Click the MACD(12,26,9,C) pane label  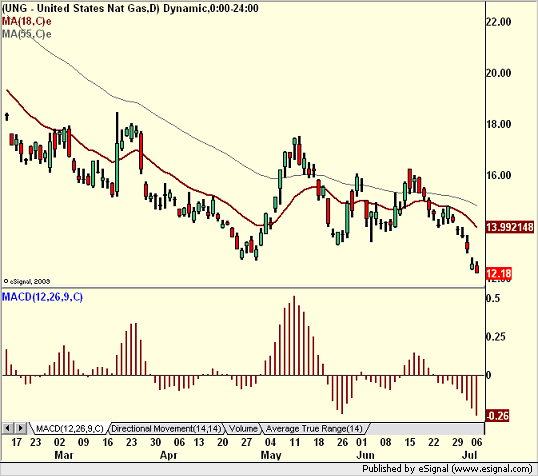(43, 297)
